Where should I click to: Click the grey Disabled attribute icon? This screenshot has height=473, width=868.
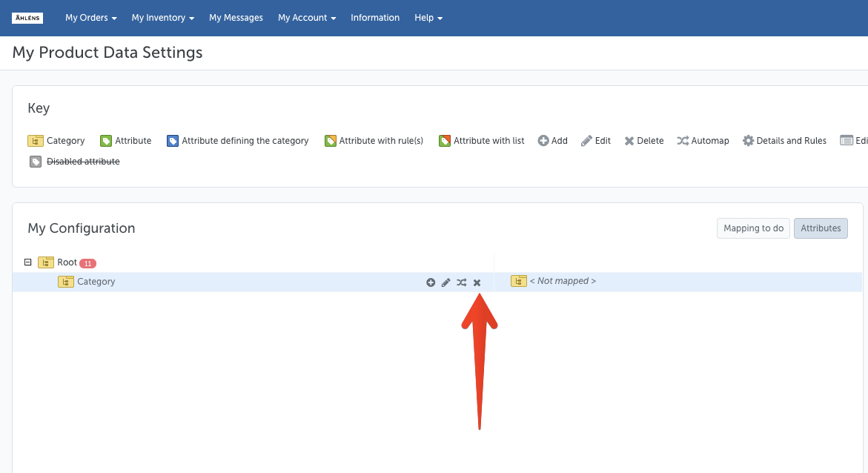[36, 162]
